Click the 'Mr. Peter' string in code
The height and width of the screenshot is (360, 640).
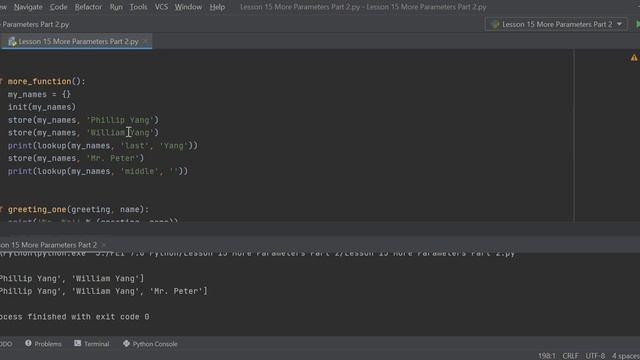tap(113, 158)
